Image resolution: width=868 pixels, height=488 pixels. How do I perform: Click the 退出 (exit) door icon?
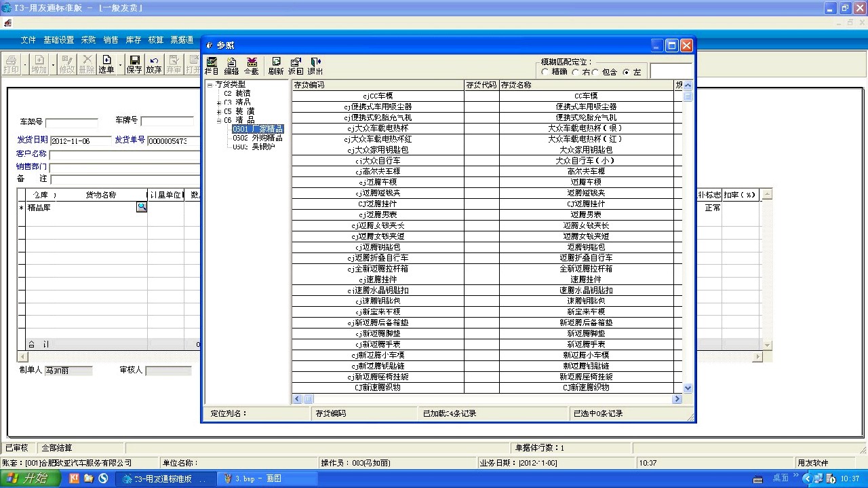click(x=315, y=66)
